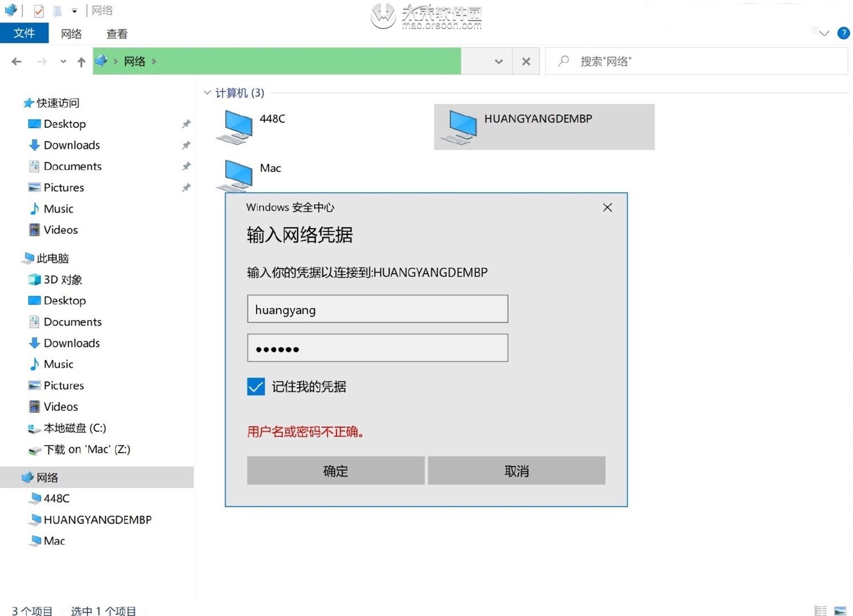The width and height of the screenshot is (853, 616).
Task: Click the pin icon next to Documents
Action: (x=186, y=166)
